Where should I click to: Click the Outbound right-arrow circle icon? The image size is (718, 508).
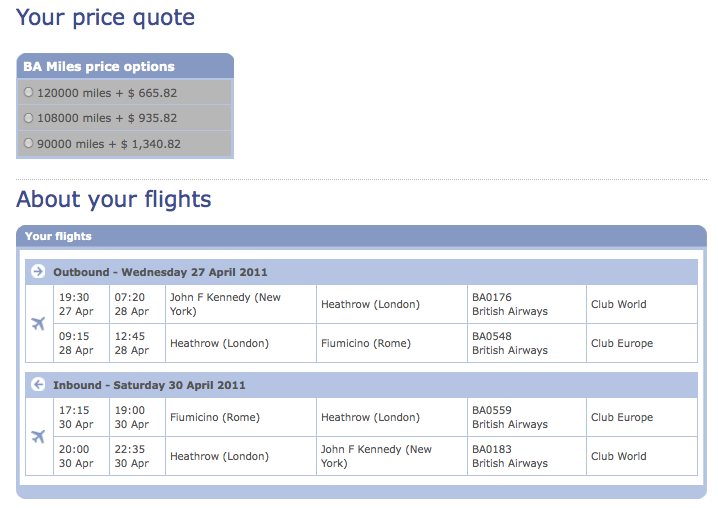tap(38, 271)
